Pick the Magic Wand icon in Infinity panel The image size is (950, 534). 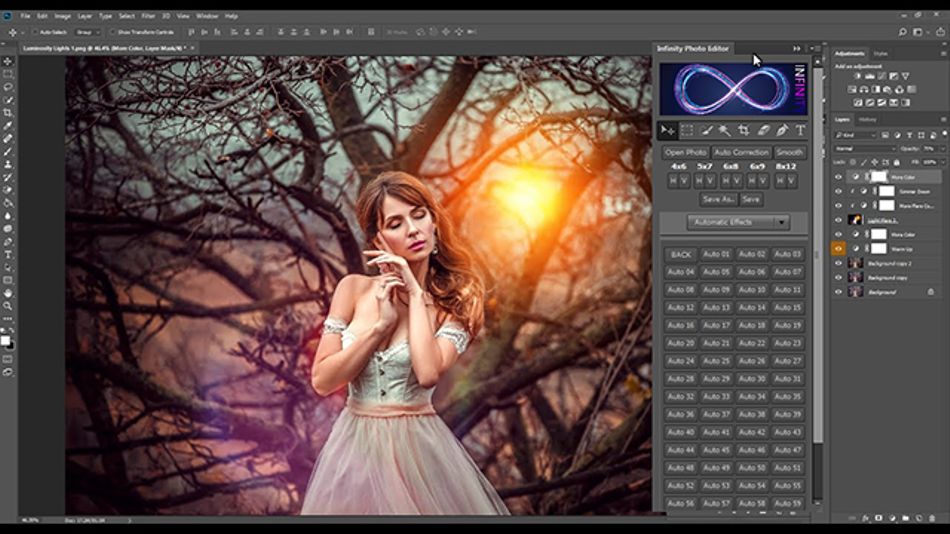[x=725, y=131]
